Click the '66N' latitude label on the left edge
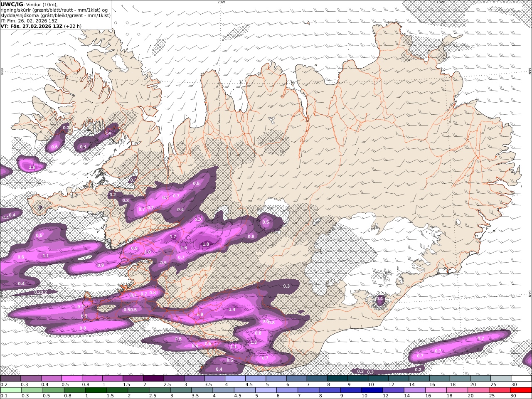 [x=2, y=72]
